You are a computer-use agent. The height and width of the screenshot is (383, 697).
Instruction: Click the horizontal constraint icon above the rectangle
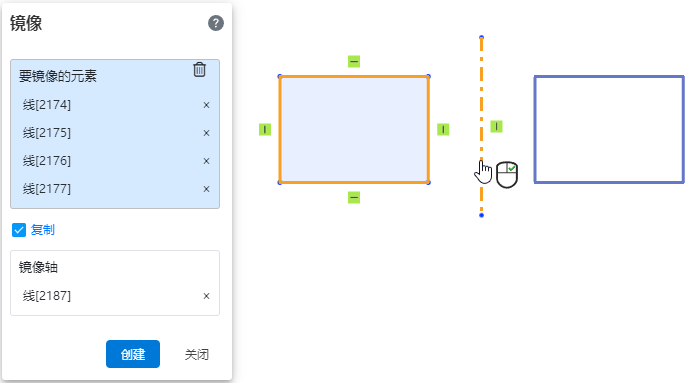[354, 61]
